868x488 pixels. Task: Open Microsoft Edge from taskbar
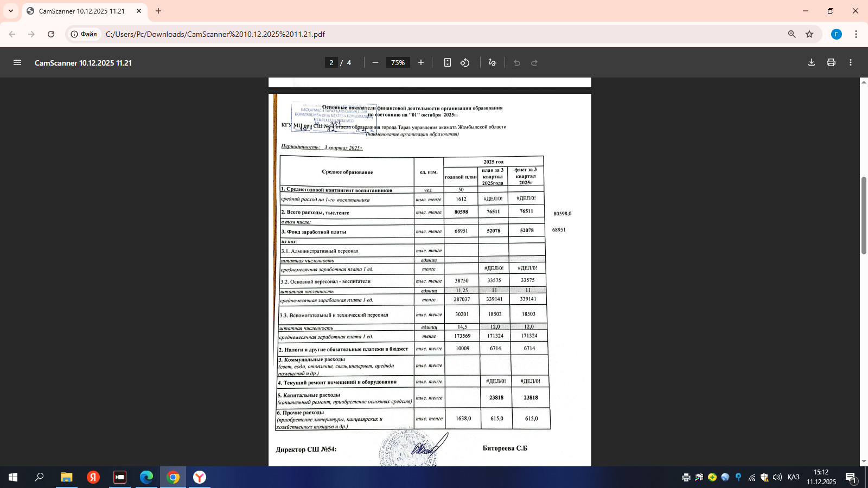(x=146, y=477)
